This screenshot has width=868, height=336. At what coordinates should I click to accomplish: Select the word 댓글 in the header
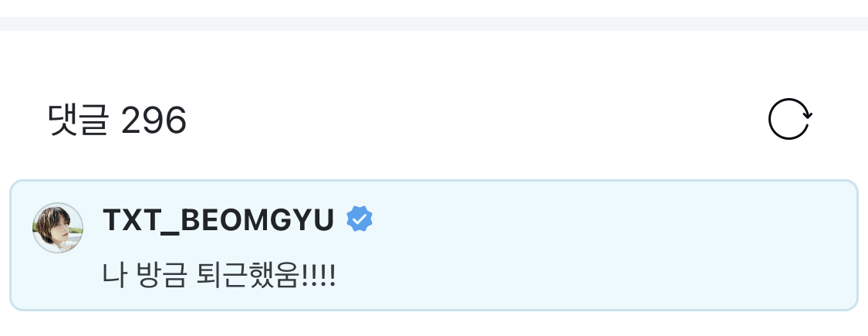pyautogui.click(x=77, y=120)
